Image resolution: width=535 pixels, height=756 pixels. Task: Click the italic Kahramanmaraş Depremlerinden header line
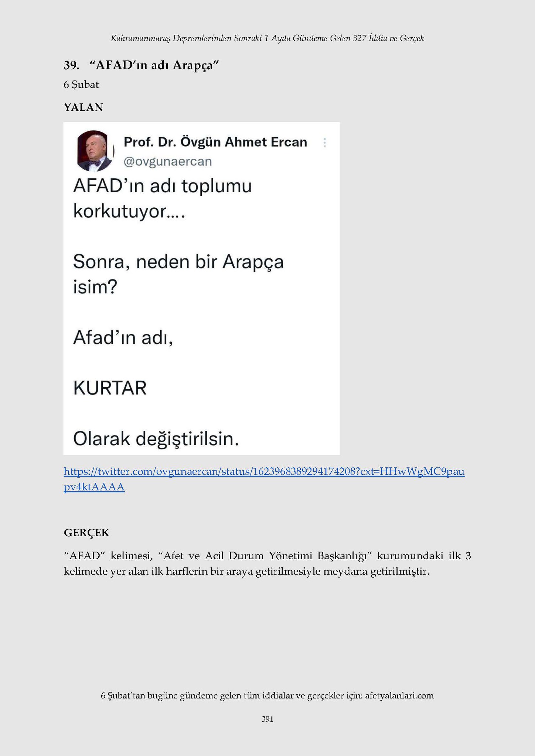[x=267, y=38]
